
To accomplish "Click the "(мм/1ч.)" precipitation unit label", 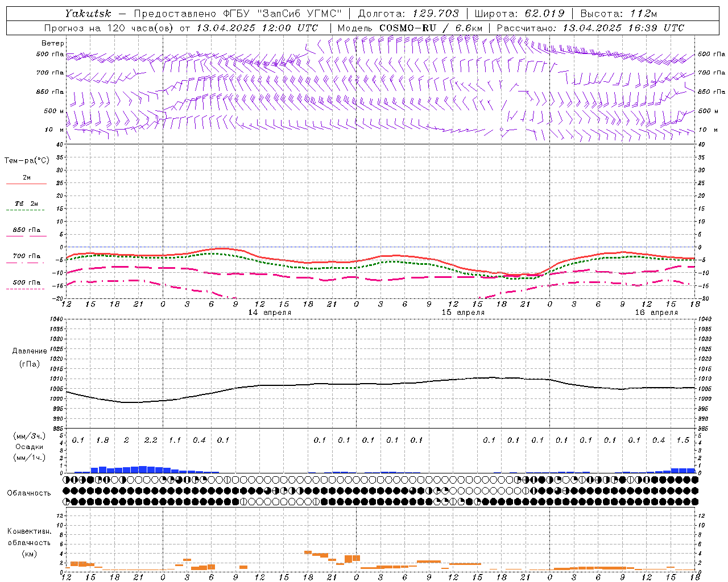I will click(29, 458).
